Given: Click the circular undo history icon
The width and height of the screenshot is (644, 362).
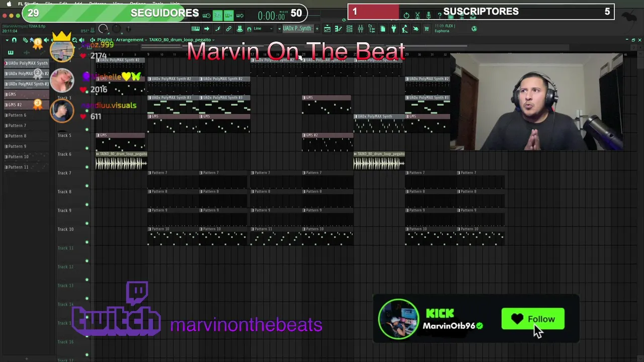Looking at the screenshot, I should 407,16.
